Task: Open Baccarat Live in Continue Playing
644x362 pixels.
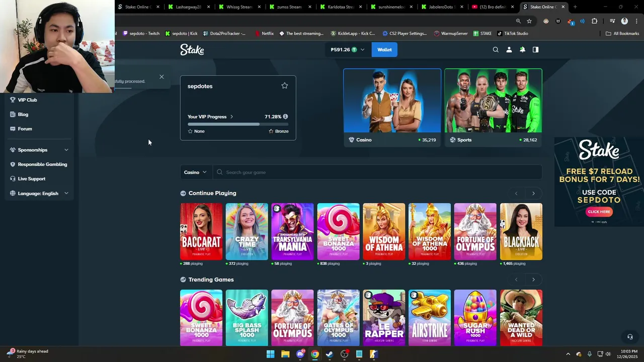Action: [x=201, y=232]
